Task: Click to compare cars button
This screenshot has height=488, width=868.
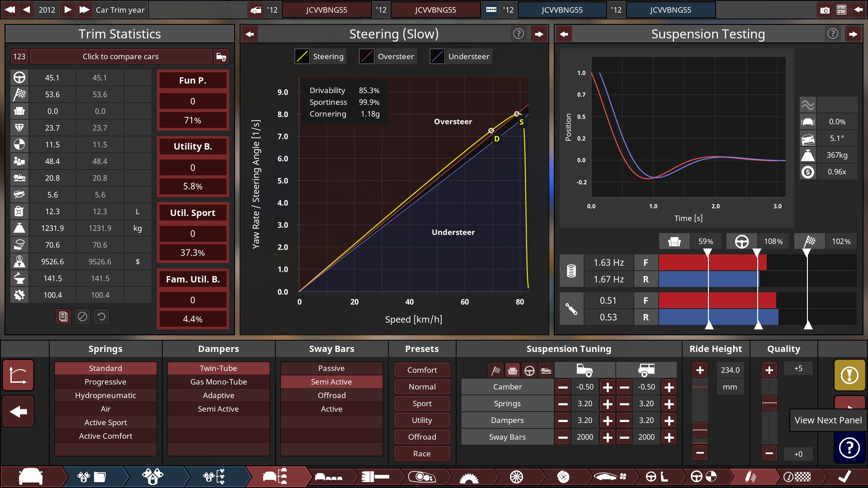Action: 120,56
